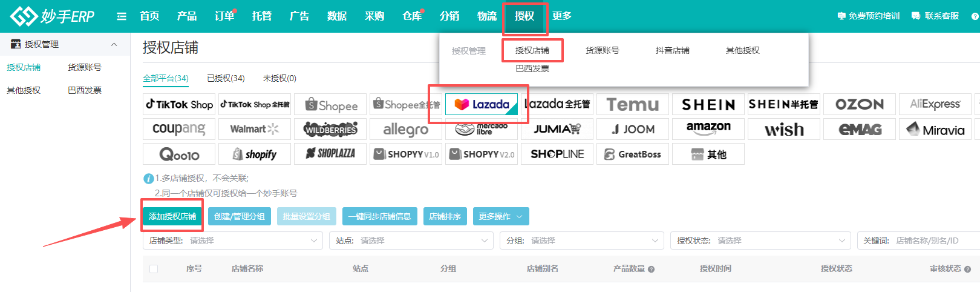The height and width of the screenshot is (292, 980).
Task: Click the 关键词 search input field
Action: 935,241
